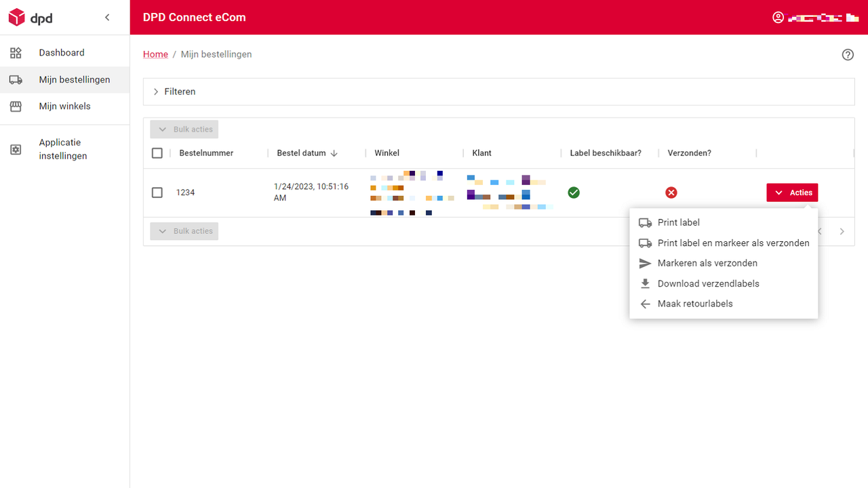The image size is (868, 488).
Task: Open the red Acties button
Action: (x=792, y=192)
